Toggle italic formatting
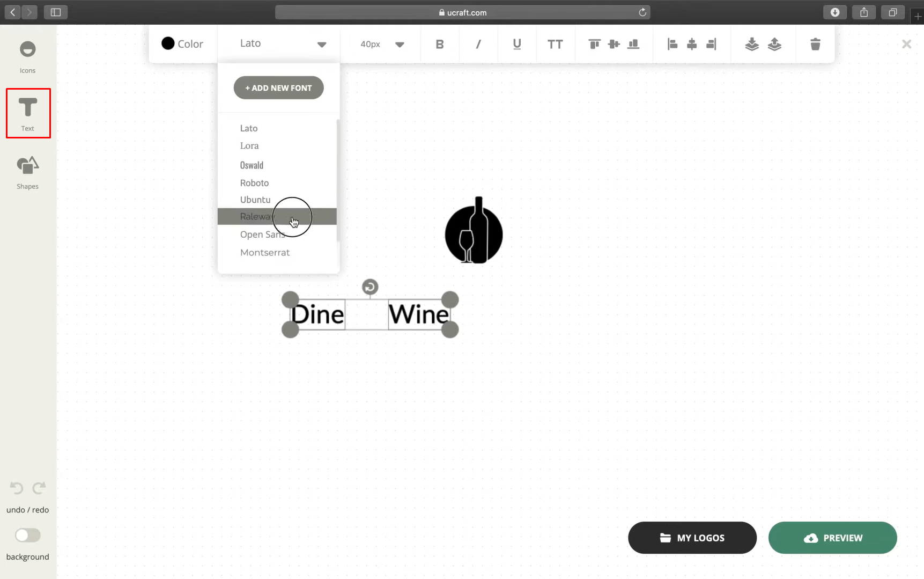 (478, 44)
